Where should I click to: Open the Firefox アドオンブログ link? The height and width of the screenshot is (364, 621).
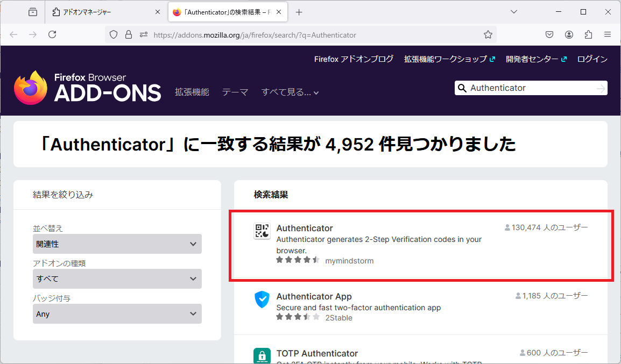tap(353, 59)
